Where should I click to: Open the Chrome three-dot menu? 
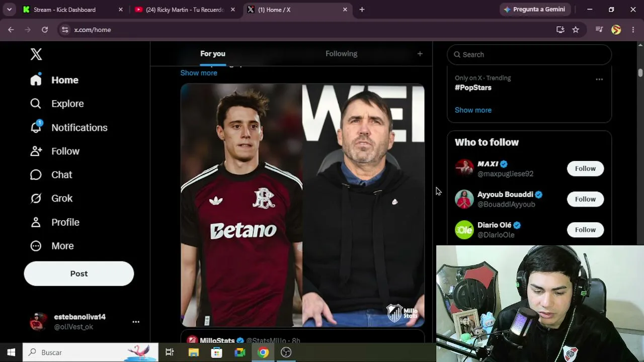(x=633, y=30)
